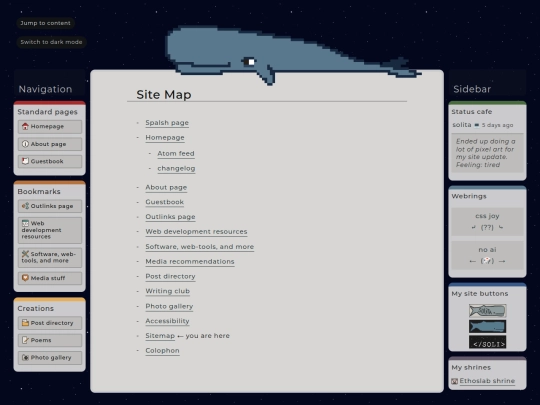Open Poems navigation button
Image resolution: width=540 pixels, height=405 pixels.
click(50, 340)
